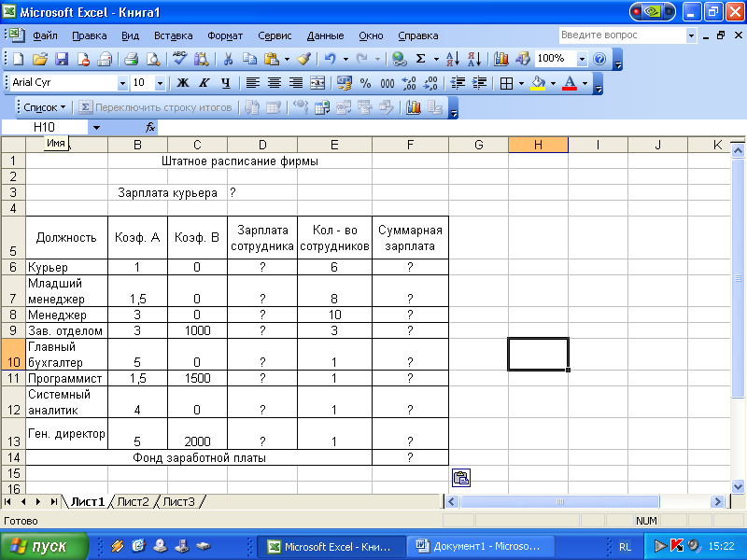
Task: Open Fill Color dropdown arrow
Action: [553, 83]
